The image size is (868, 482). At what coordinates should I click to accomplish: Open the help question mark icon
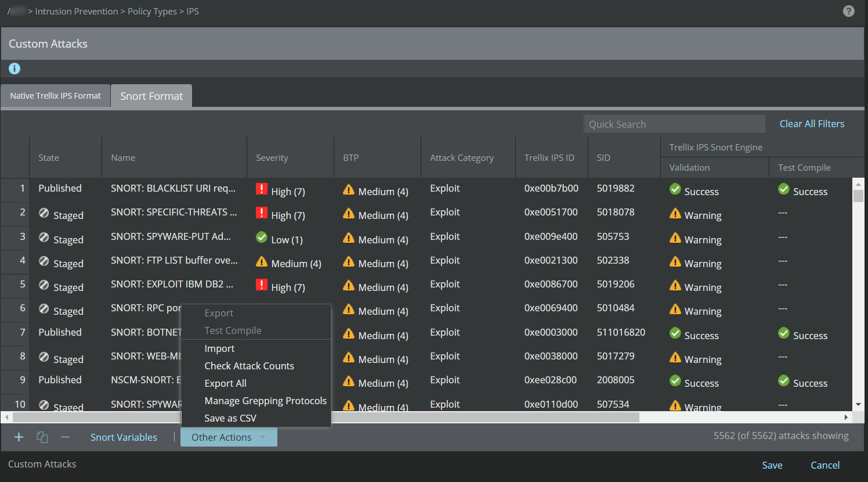tap(848, 11)
